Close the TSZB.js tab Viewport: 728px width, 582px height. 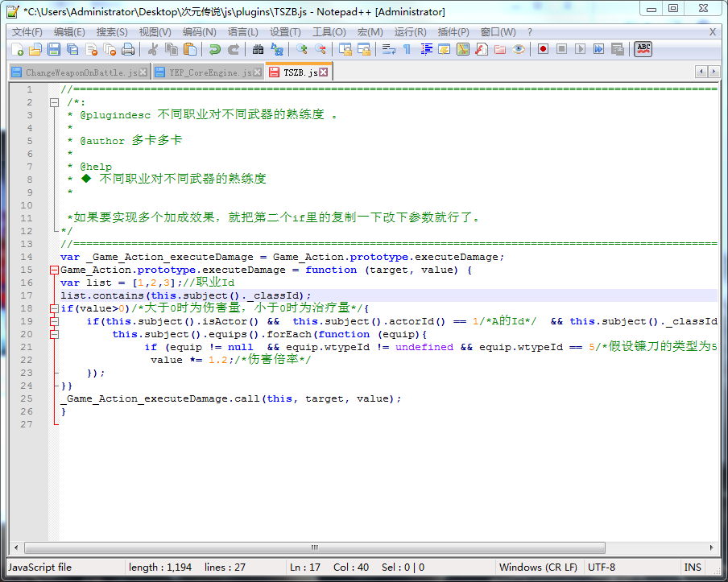324,72
